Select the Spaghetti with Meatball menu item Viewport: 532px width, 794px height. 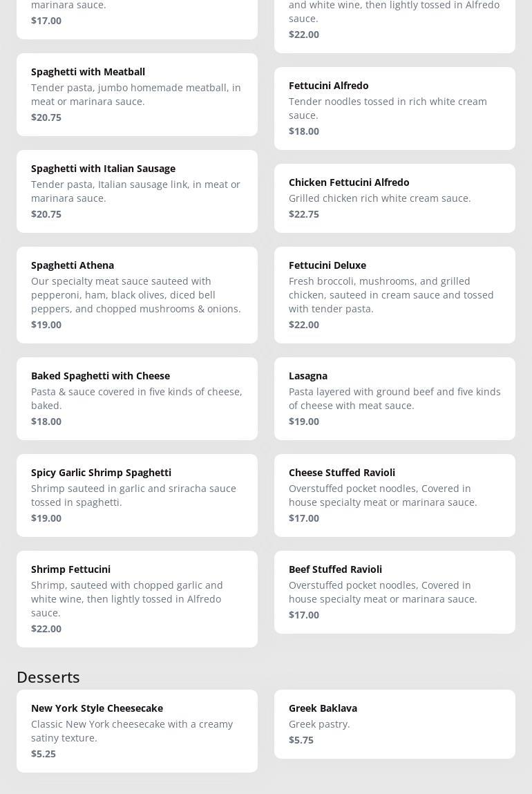(137, 95)
